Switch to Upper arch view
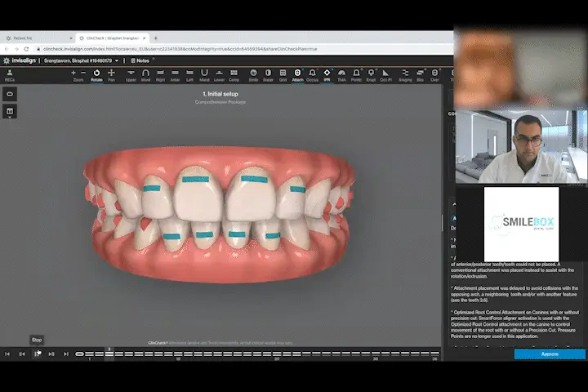This screenshot has width=588, height=392. tap(131, 75)
